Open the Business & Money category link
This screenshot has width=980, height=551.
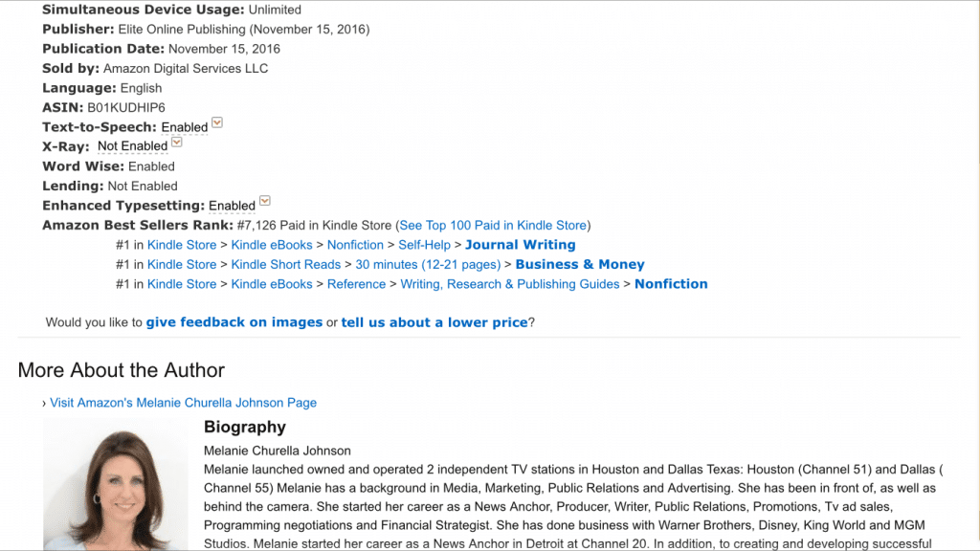click(x=580, y=264)
